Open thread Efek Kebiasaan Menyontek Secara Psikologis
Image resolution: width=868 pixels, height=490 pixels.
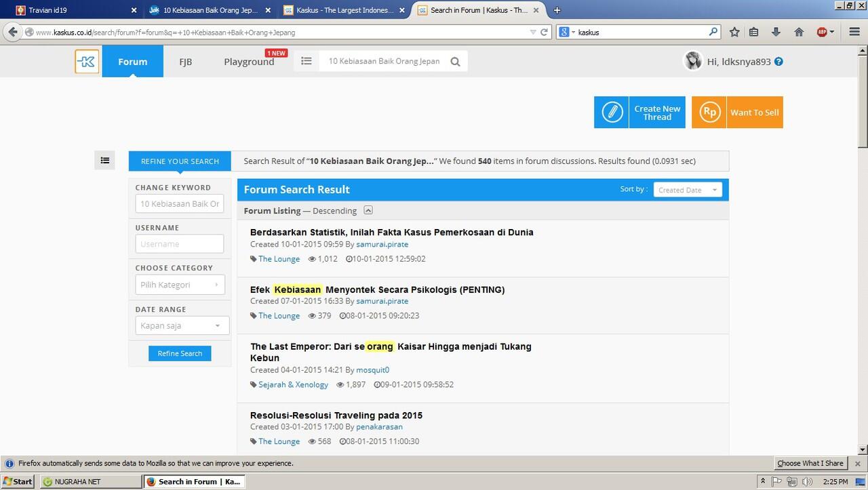(377, 289)
